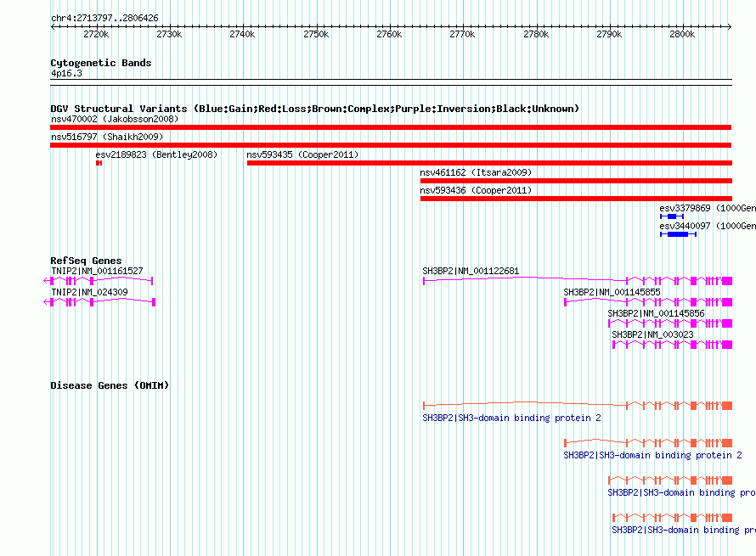Select the DGV Structural Variants track title

tap(315, 109)
